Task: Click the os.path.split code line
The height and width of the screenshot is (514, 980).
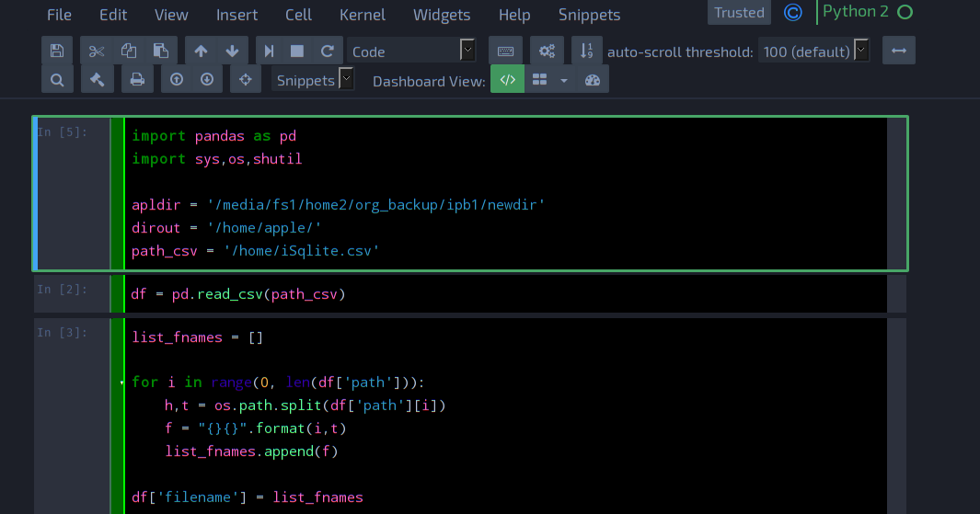Action: (305, 405)
